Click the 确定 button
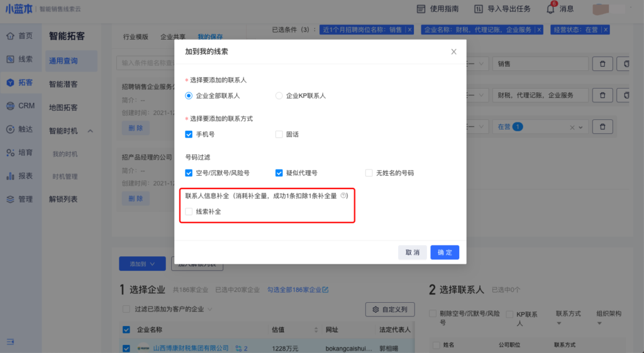 [x=445, y=253]
